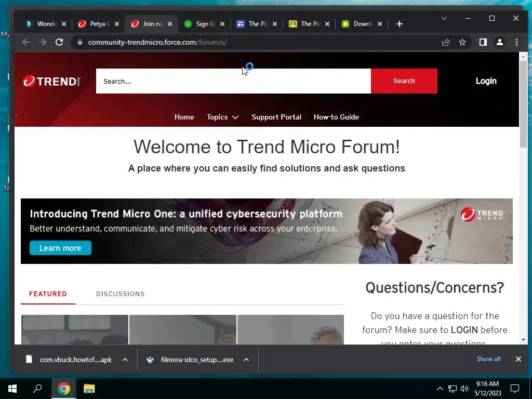
Task: Open the third featured article thumbnail
Action: point(290,329)
